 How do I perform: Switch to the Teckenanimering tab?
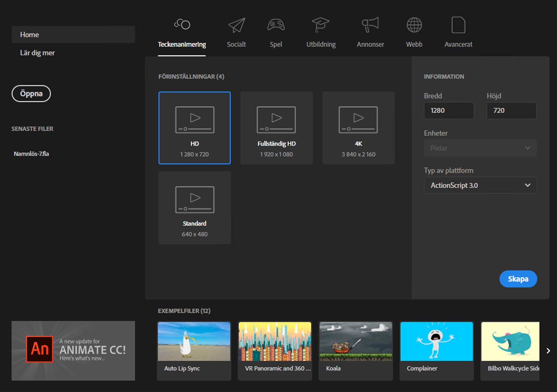tap(182, 44)
